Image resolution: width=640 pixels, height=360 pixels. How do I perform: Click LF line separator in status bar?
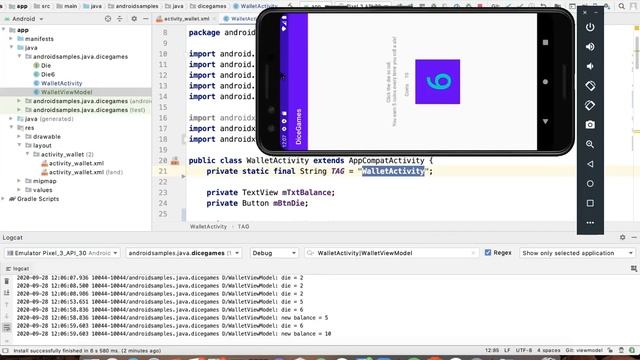(507, 350)
